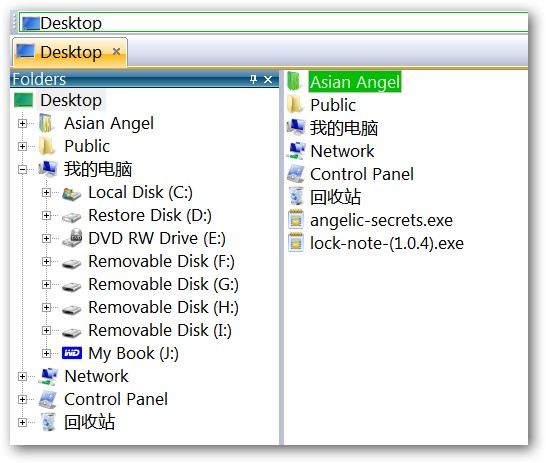Select Restore Disk (D:) label in tree
Screen dimensions: 546x463
coord(150,215)
